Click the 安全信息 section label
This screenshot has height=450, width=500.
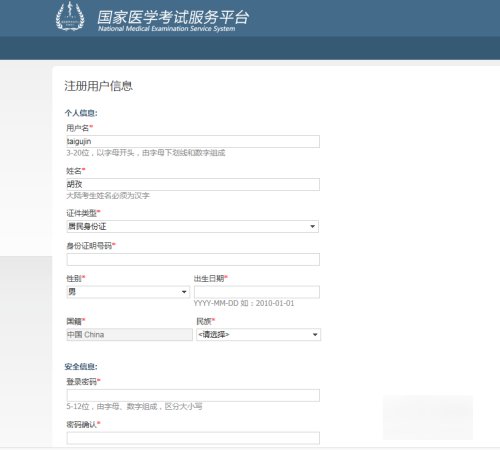[81, 367]
